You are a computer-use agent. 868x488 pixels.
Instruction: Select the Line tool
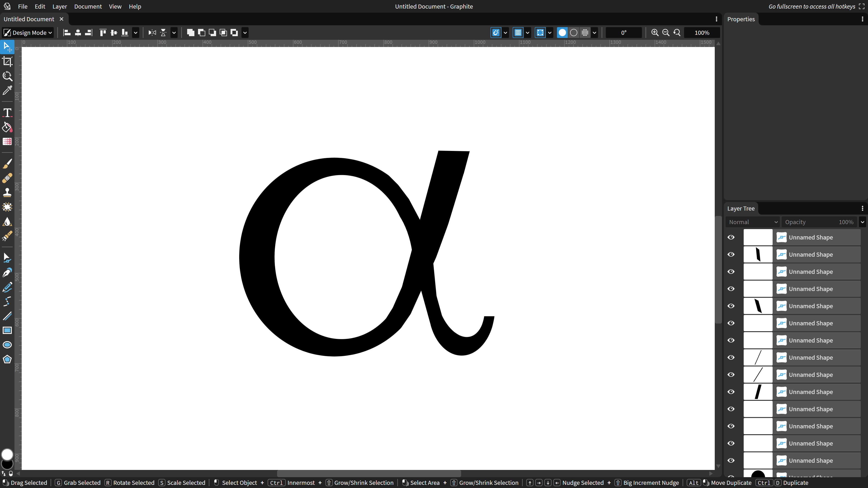(7, 316)
